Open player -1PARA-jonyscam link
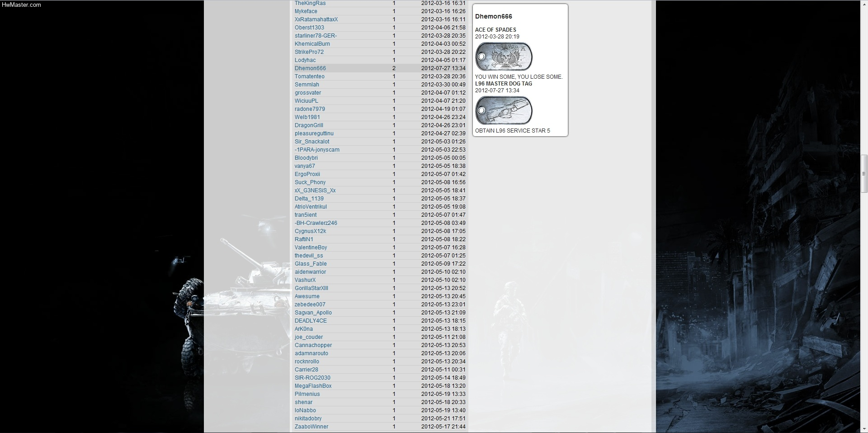This screenshot has width=868, height=433. point(317,150)
